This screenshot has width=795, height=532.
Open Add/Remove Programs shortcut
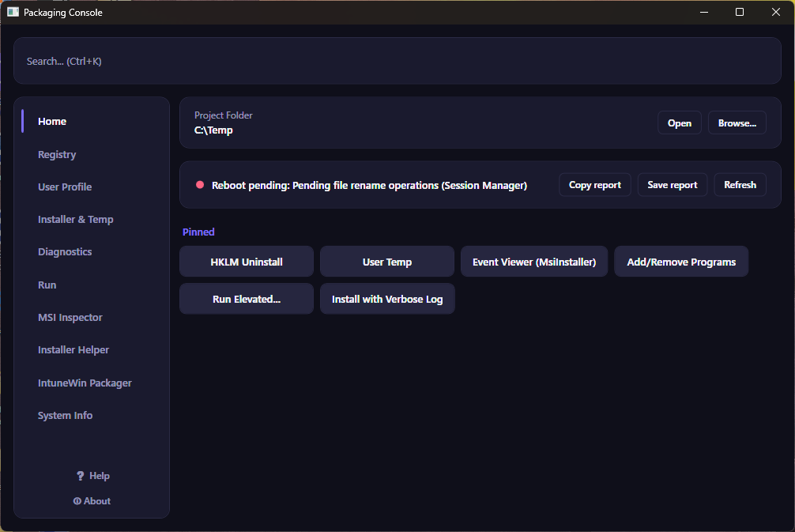[x=681, y=262]
